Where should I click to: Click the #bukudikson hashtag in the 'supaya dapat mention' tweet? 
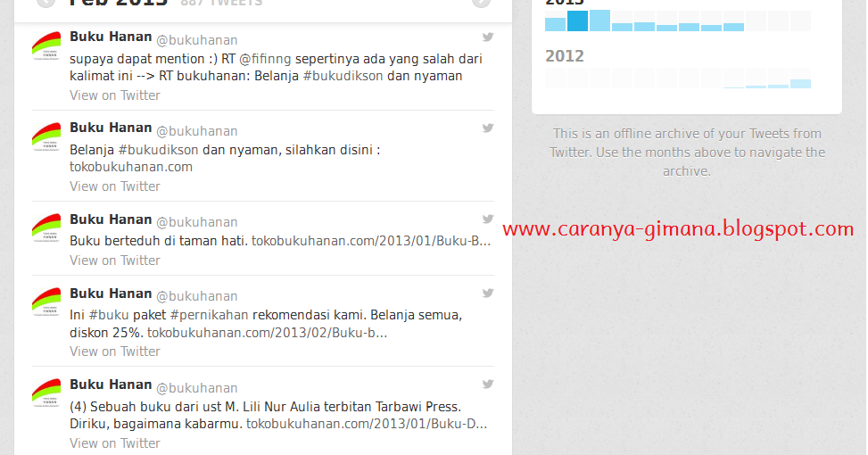(x=343, y=76)
